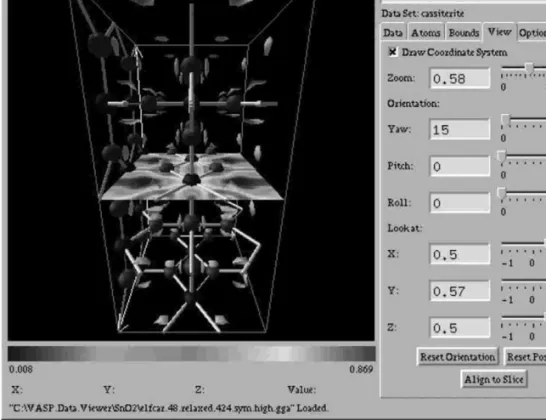This screenshot has width=546, height=420.
Task: Click the Look at Y slider track
Action: point(523,280)
